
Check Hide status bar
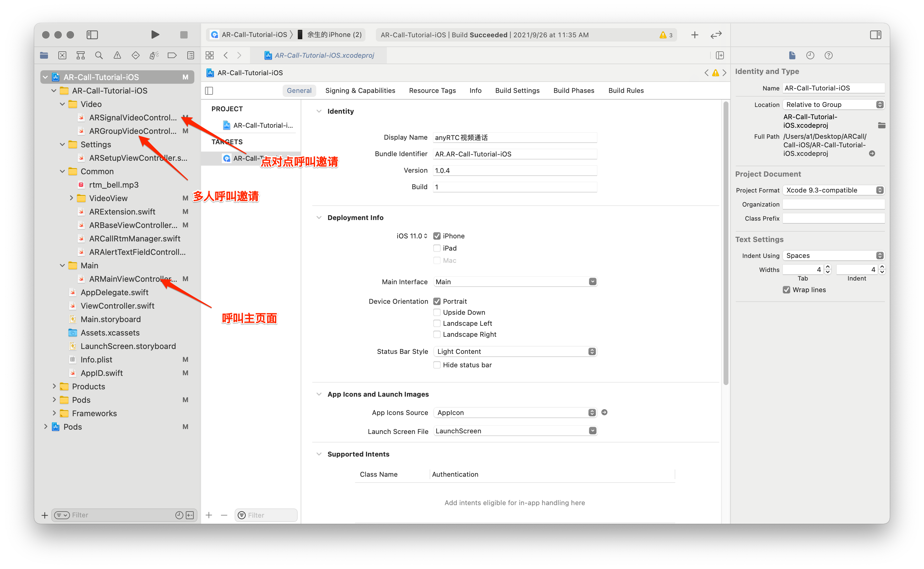(437, 365)
